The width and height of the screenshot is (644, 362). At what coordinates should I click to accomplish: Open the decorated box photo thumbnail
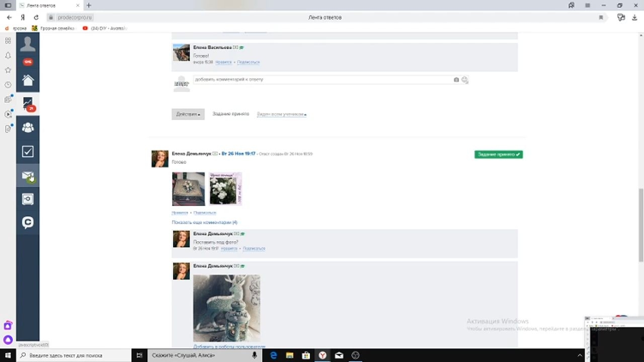189,189
